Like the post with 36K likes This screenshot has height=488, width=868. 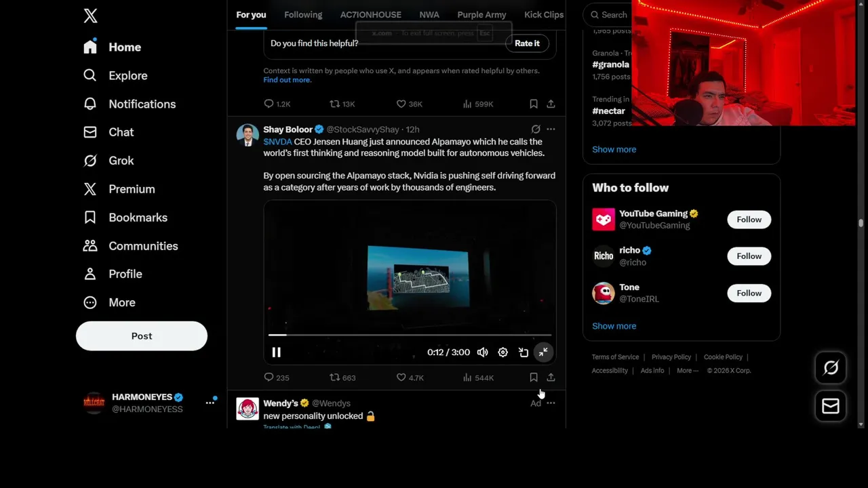click(x=409, y=104)
